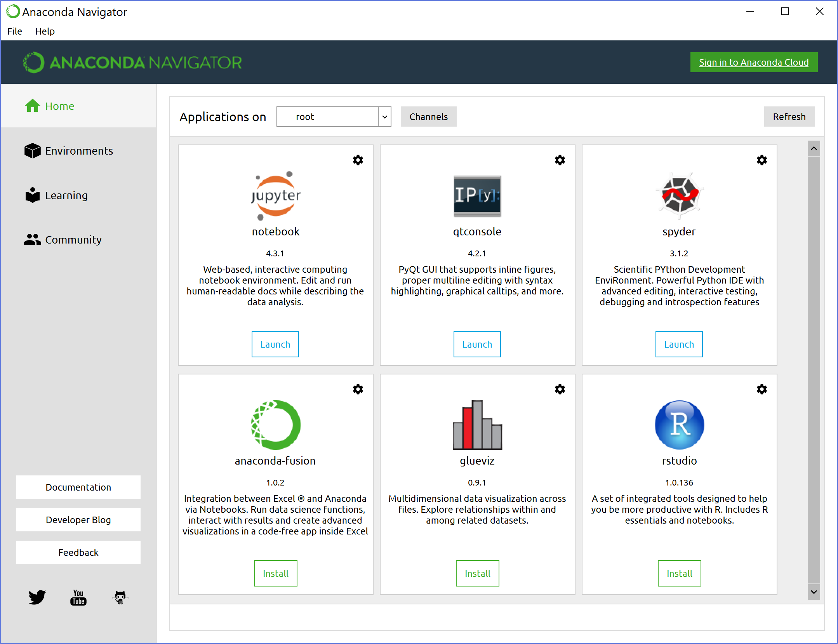Maximize the Anaconda Navigator window
Viewport: 838px width, 644px height.
[x=785, y=12]
